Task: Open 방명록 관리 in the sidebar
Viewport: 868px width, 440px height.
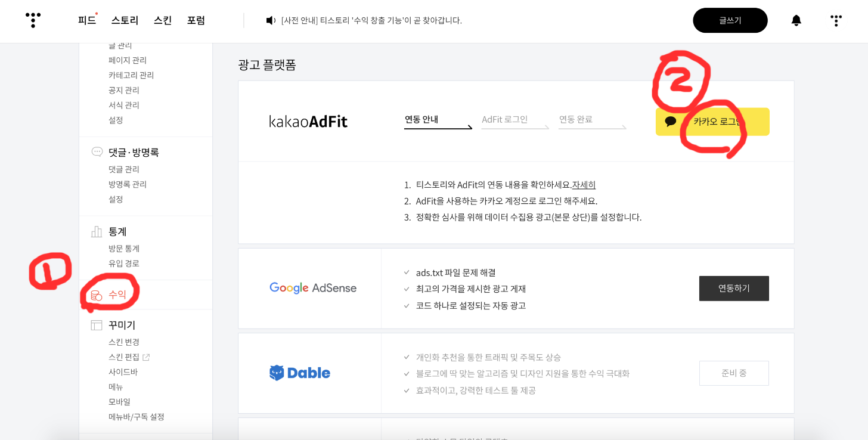Action: (128, 184)
